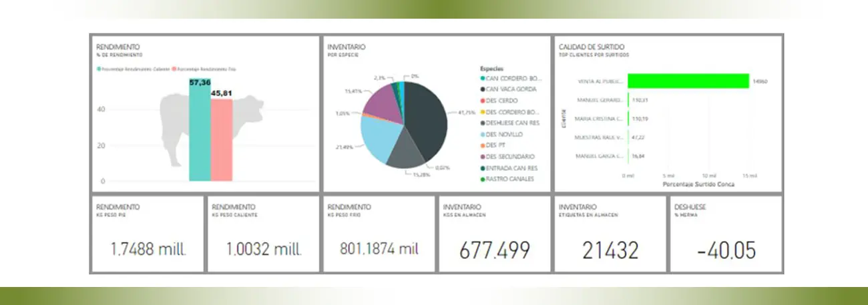Pick DES NOVILLO in the legend
The width and height of the screenshot is (868, 305).
tap(505, 134)
